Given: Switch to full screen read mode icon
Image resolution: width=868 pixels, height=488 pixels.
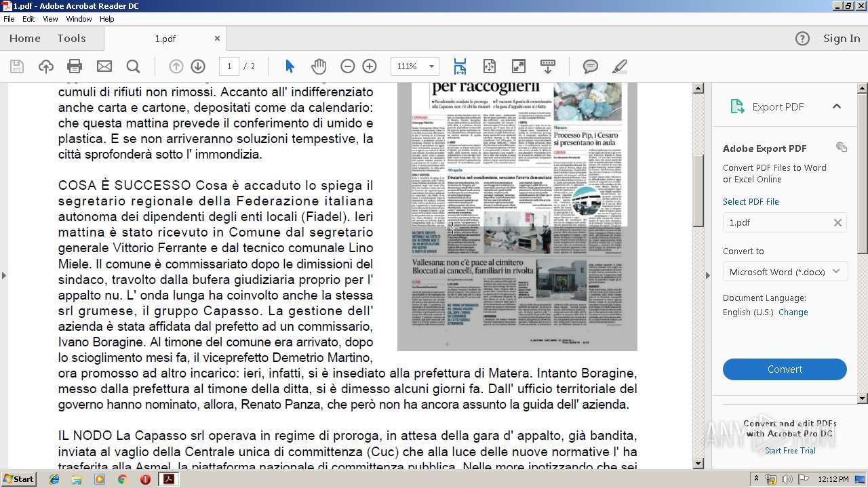Looking at the screenshot, I should click(519, 66).
